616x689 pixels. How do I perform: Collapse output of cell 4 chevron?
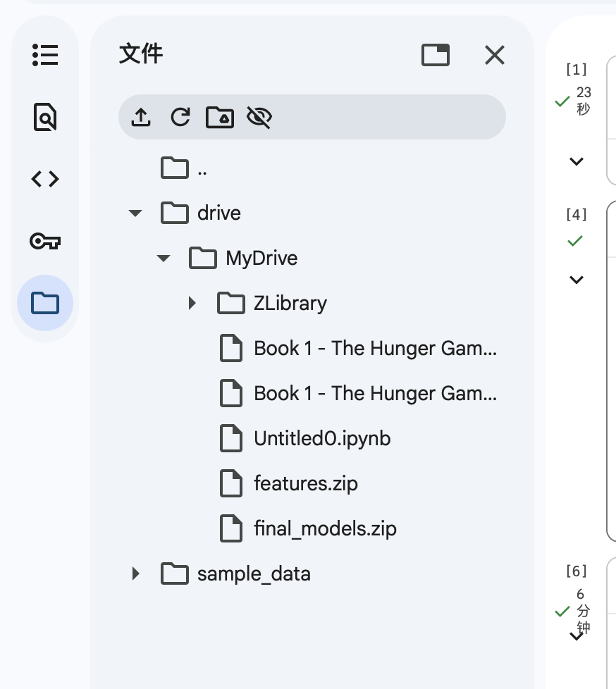[x=577, y=280]
